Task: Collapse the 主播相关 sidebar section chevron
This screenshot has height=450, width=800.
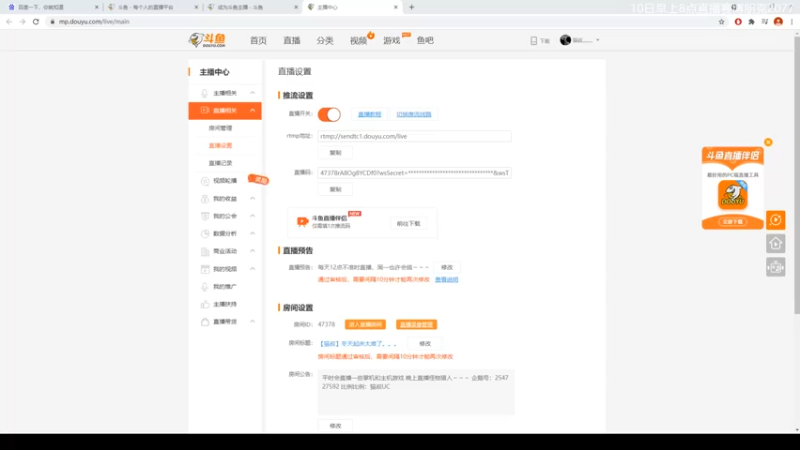Action: pos(253,93)
